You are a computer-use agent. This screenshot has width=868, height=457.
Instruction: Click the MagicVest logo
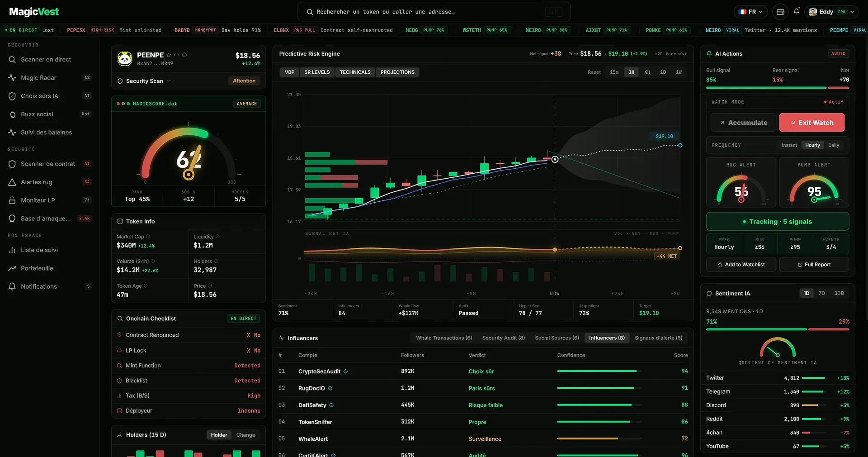click(x=34, y=12)
